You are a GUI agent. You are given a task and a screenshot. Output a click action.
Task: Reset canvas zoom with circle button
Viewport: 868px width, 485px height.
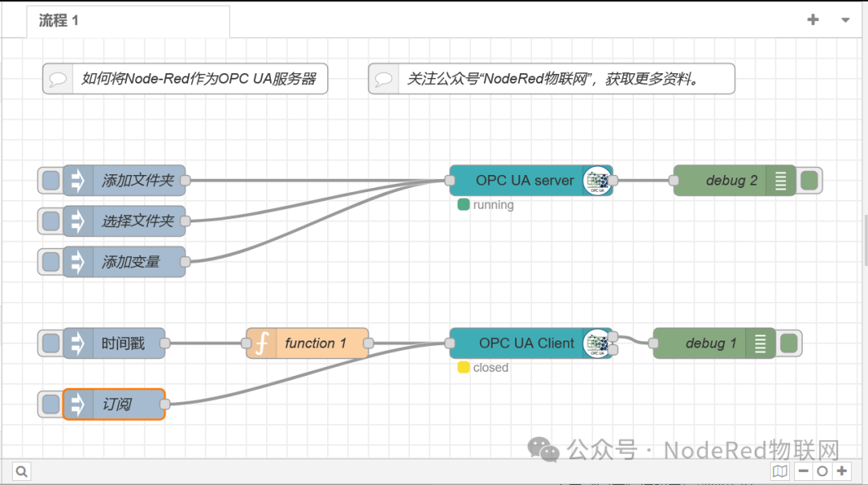[x=822, y=471]
